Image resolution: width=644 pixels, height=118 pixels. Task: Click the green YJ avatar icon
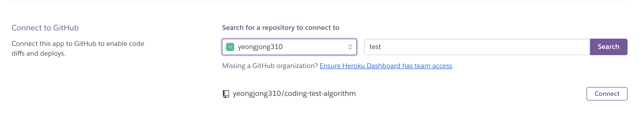pos(230,47)
